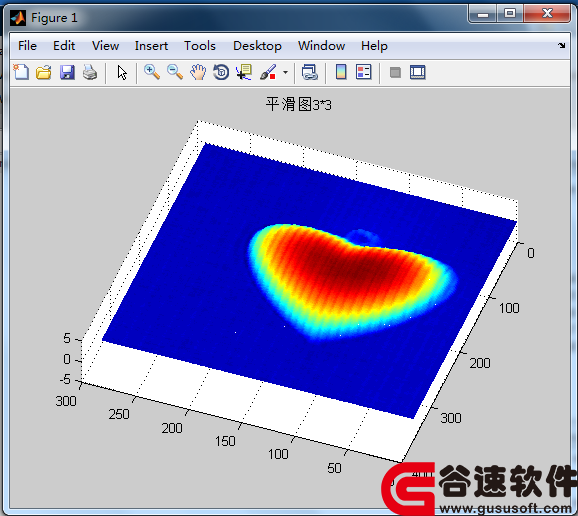Open file with the folder icon

pyautogui.click(x=44, y=72)
